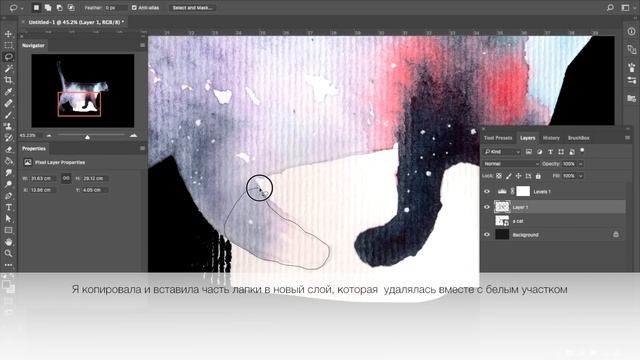Hide Layer 1 visibility eye
The width and height of the screenshot is (640, 360).
487,207
